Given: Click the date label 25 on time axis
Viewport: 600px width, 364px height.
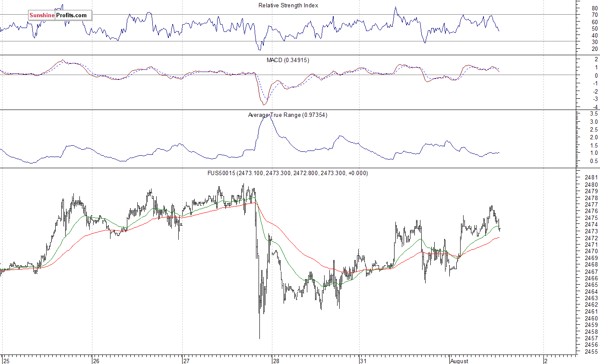Looking at the screenshot, I should (x=6, y=361).
